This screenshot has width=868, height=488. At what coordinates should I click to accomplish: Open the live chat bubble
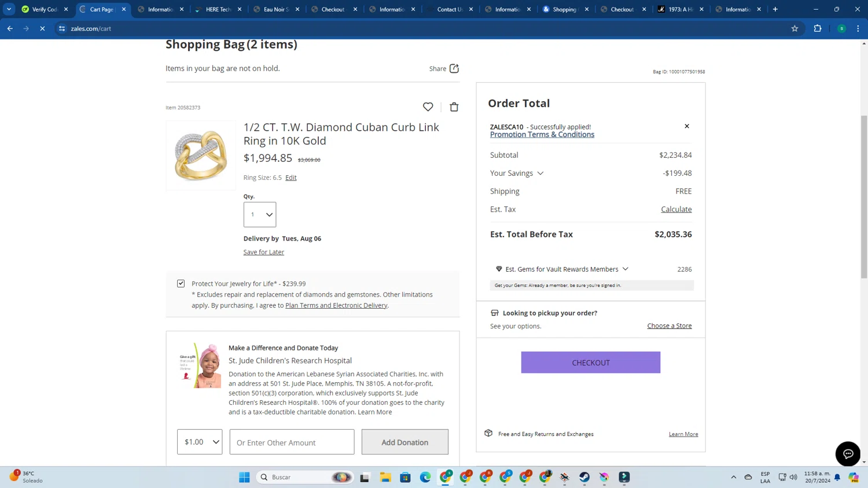click(x=848, y=454)
